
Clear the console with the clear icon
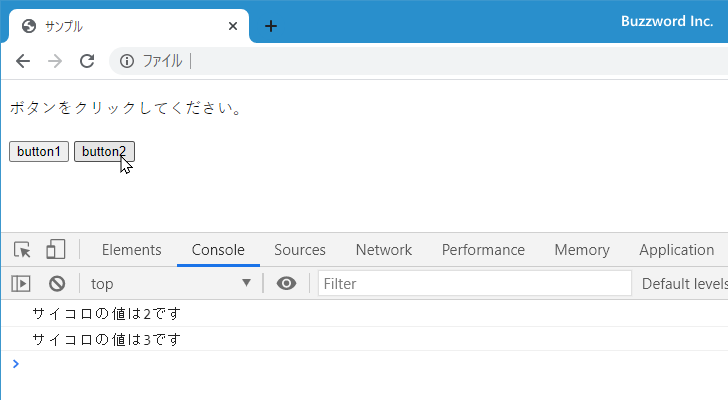57,284
